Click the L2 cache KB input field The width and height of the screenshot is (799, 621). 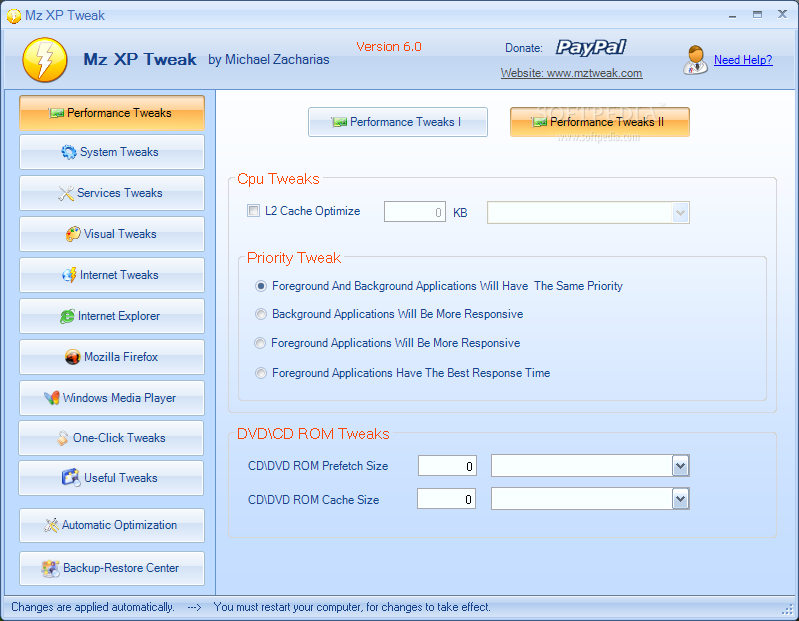[x=415, y=212]
